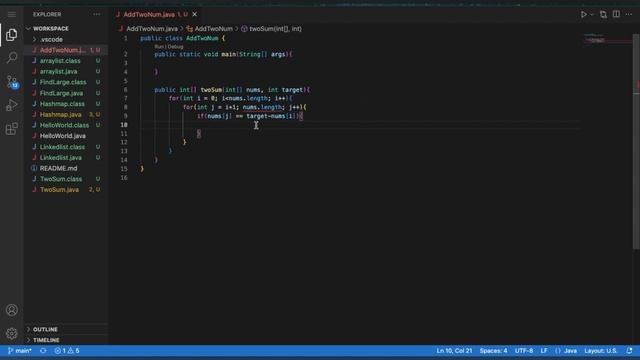Split the editor to the right

pos(616,14)
